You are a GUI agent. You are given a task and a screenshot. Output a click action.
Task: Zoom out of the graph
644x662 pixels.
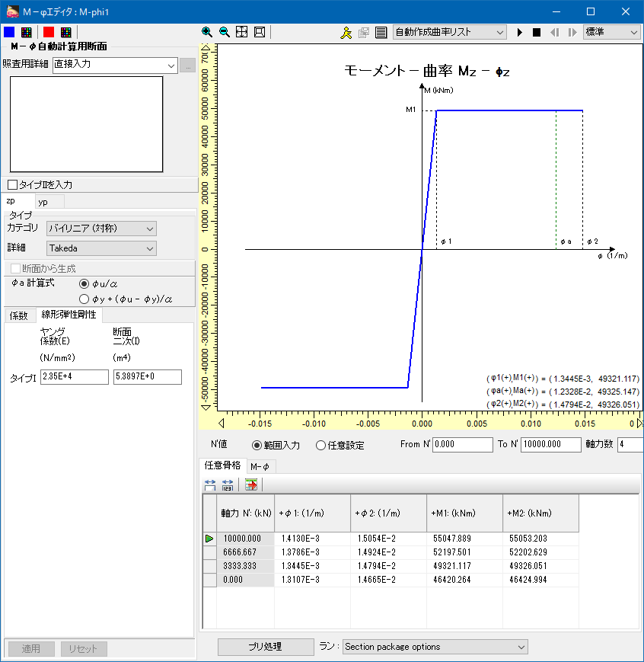pyautogui.click(x=225, y=32)
